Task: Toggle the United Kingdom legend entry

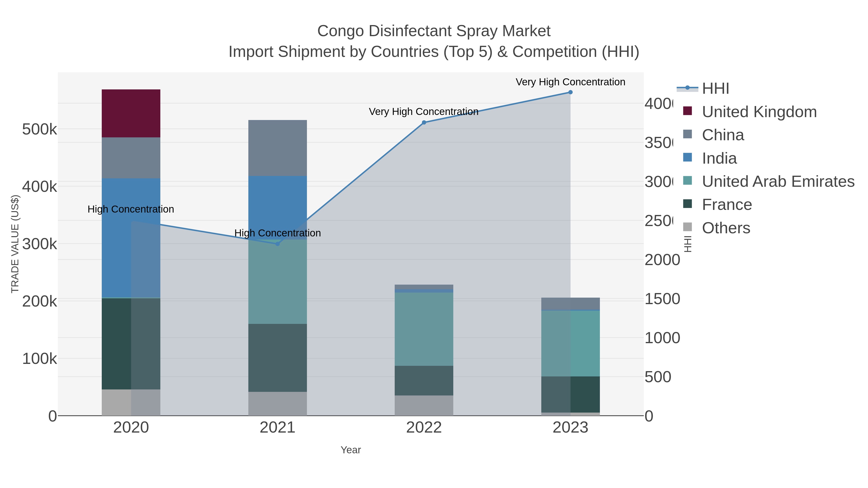Action: (x=750, y=112)
